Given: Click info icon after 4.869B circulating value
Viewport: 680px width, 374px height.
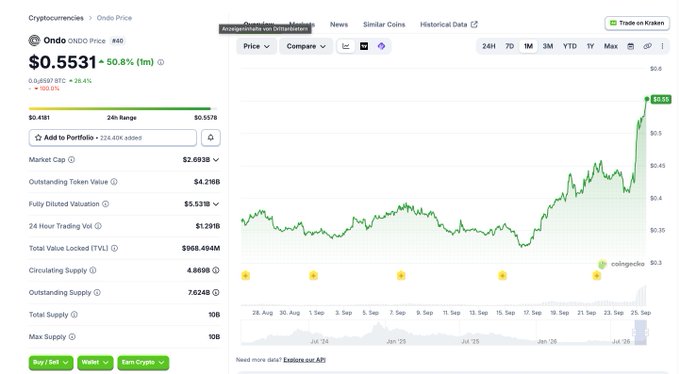Looking at the screenshot, I should pos(216,270).
